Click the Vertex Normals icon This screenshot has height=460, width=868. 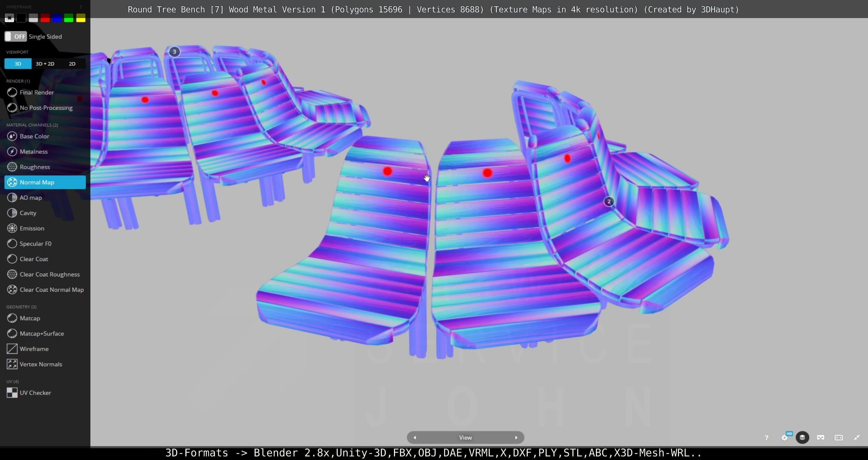coord(12,364)
